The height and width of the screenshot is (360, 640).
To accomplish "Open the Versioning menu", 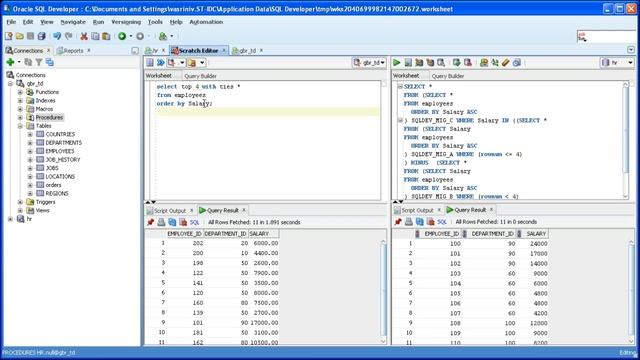I will click(126, 22).
